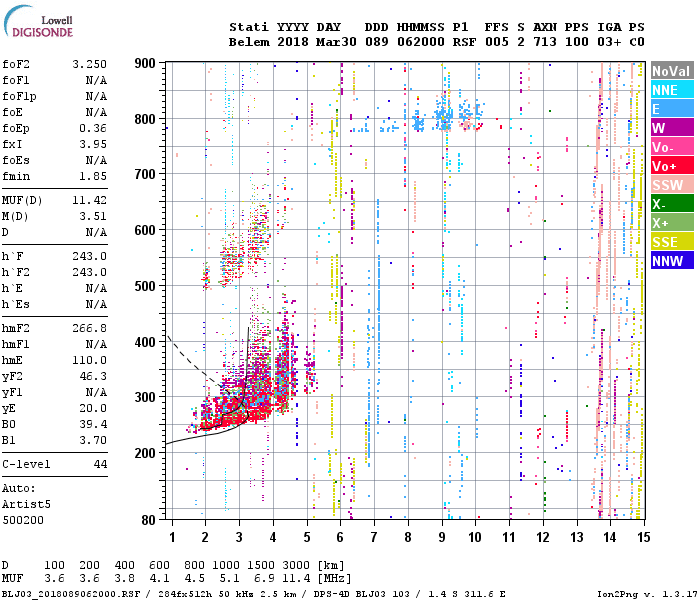Image resolution: width=700 pixels, height=600 pixels.
Task: Select the NNE cyan legend swatch
Action: [x=672, y=90]
